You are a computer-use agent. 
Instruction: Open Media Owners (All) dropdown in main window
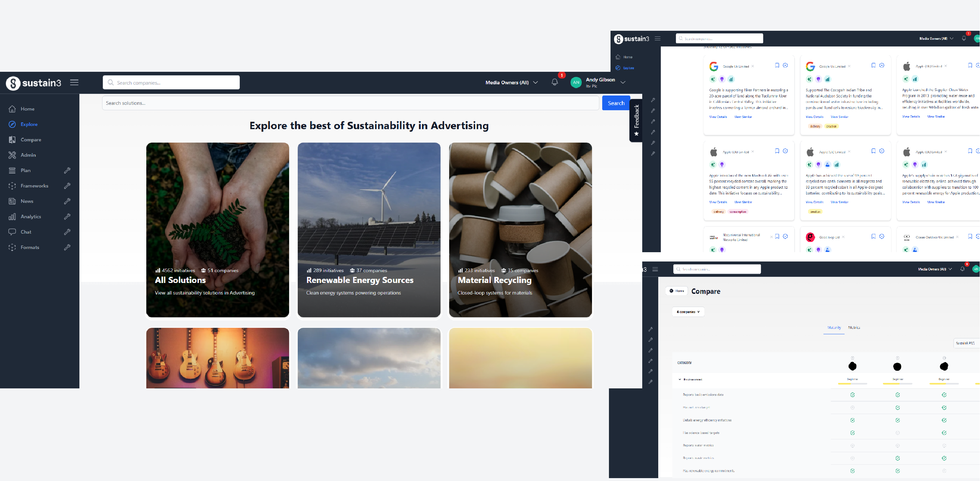[511, 82]
